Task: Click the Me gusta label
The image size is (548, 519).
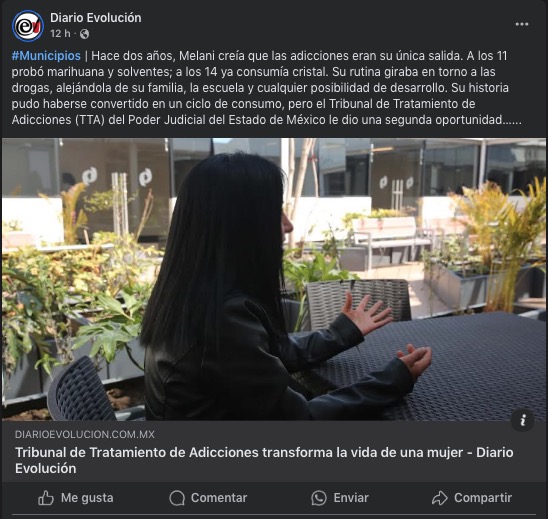Action: coord(87,498)
